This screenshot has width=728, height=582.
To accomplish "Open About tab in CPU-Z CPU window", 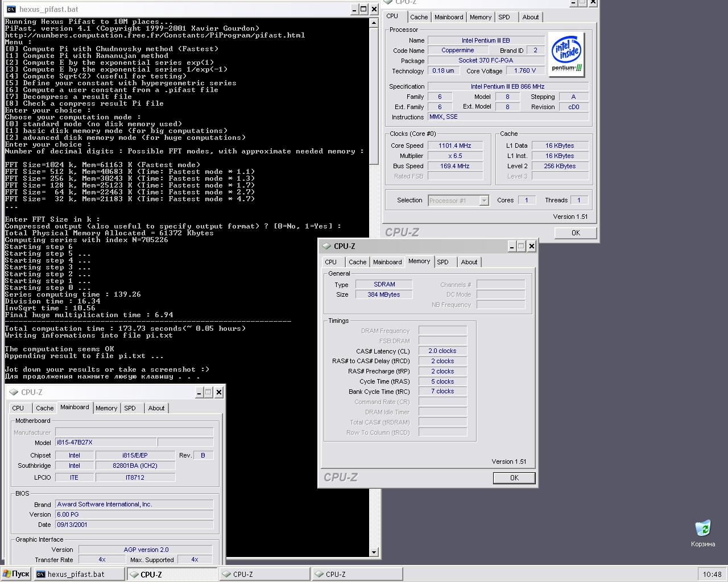I will pyautogui.click(x=531, y=17).
